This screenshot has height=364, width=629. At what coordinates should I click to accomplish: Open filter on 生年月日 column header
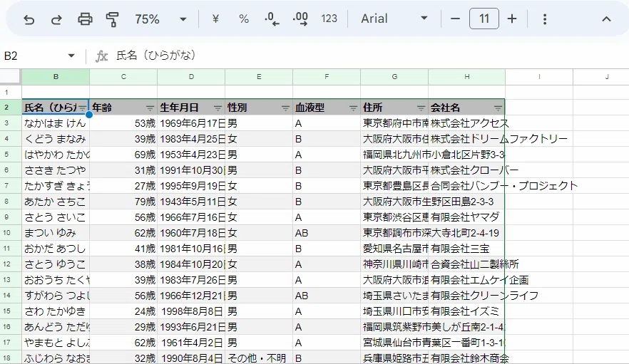pyautogui.click(x=218, y=108)
